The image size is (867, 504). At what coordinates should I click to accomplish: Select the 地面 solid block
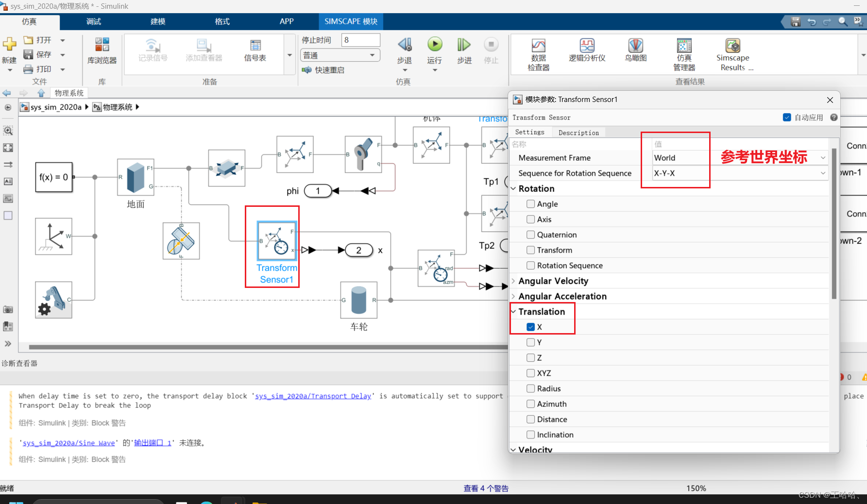pyautogui.click(x=136, y=177)
